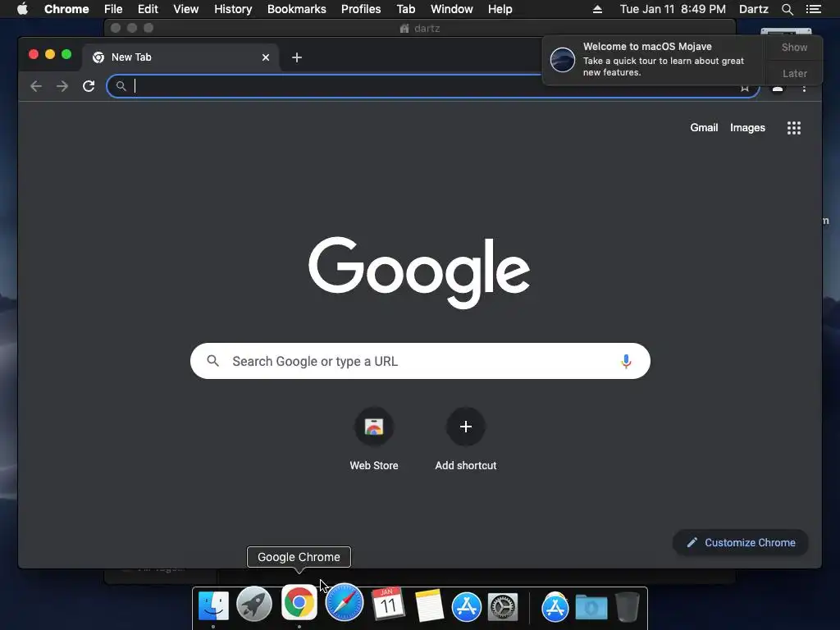Screen dimensions: 840x630
Task: Open the Images link
Action: pos(747,127)
